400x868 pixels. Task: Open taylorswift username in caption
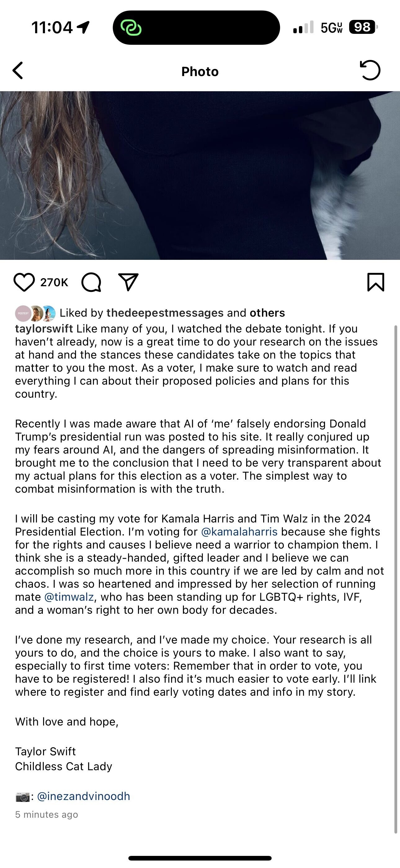tap(44, 328)
